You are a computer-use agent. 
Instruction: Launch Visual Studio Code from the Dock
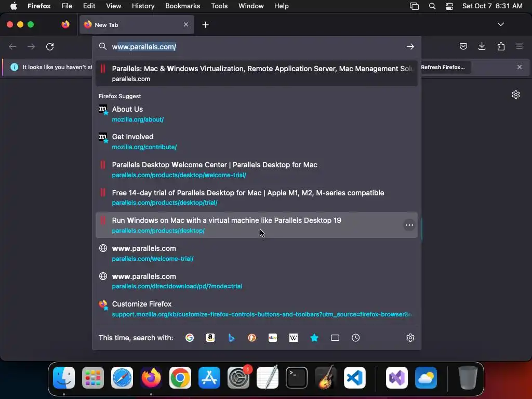(x=355, y=377)
